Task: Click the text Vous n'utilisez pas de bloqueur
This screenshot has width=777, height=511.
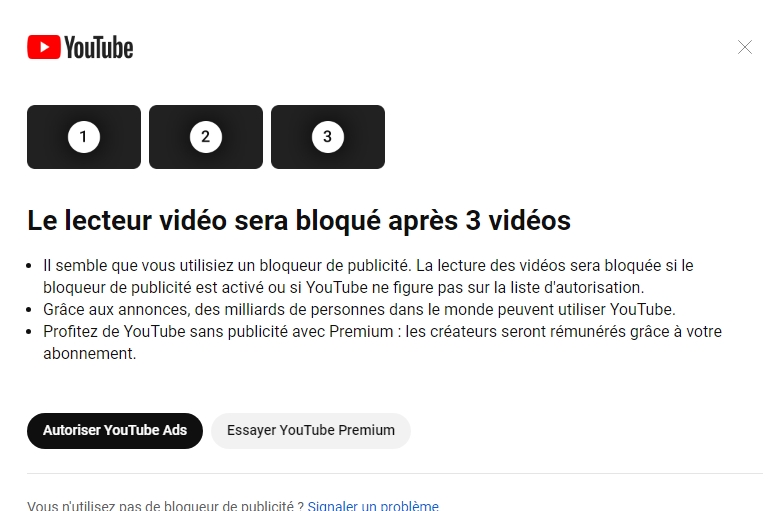Action: click(x=166, y=506)
